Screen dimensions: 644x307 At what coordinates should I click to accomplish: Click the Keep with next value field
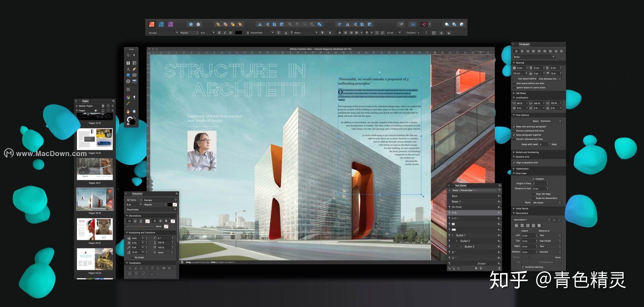point(543,144)
